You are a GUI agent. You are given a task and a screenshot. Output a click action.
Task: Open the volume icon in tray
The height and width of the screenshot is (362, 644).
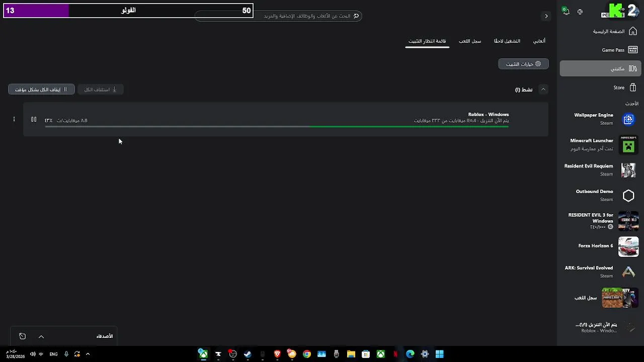tap(33, 354)
